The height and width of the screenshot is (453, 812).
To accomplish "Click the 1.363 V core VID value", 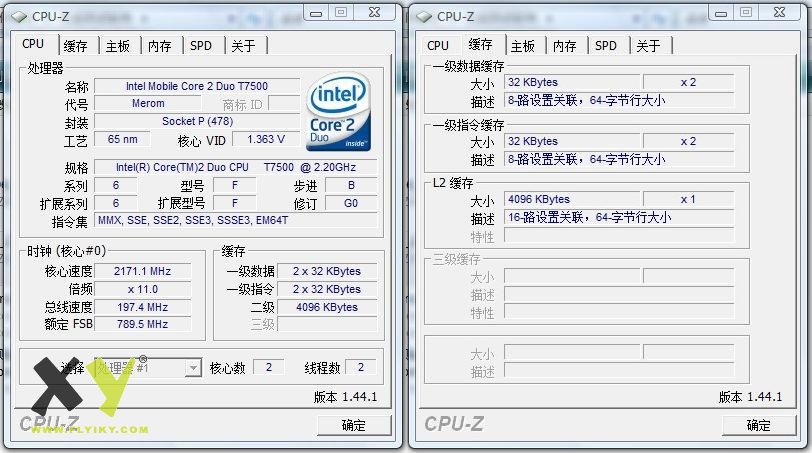I will click(x=266, y=139).
